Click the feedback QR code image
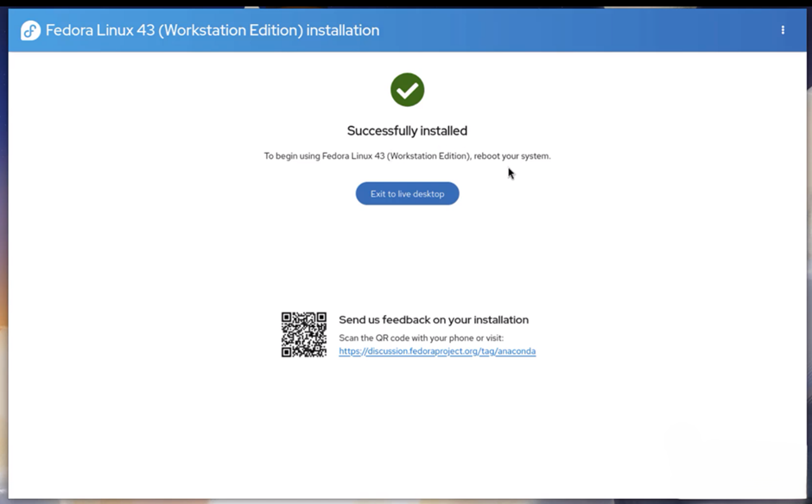 point(304,335)
